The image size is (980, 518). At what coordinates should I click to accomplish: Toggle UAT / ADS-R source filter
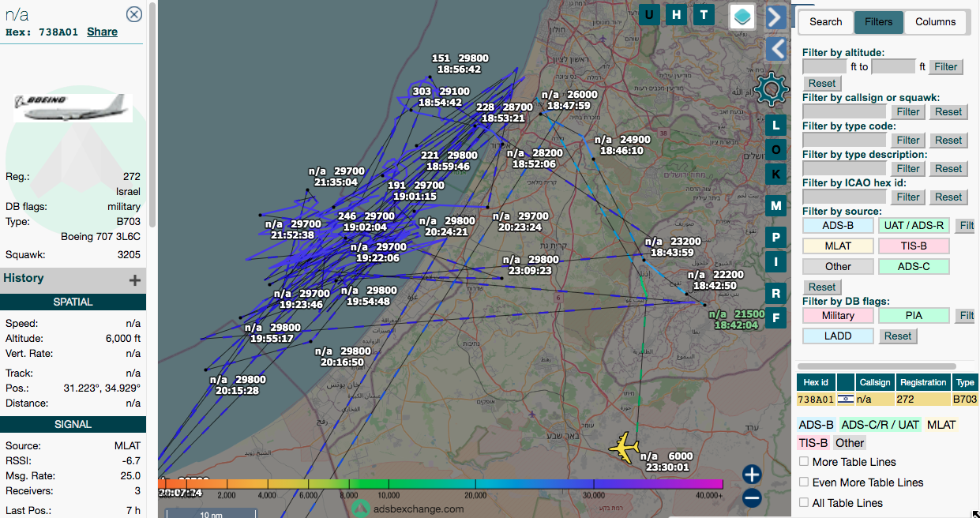(x=914, y=226)
